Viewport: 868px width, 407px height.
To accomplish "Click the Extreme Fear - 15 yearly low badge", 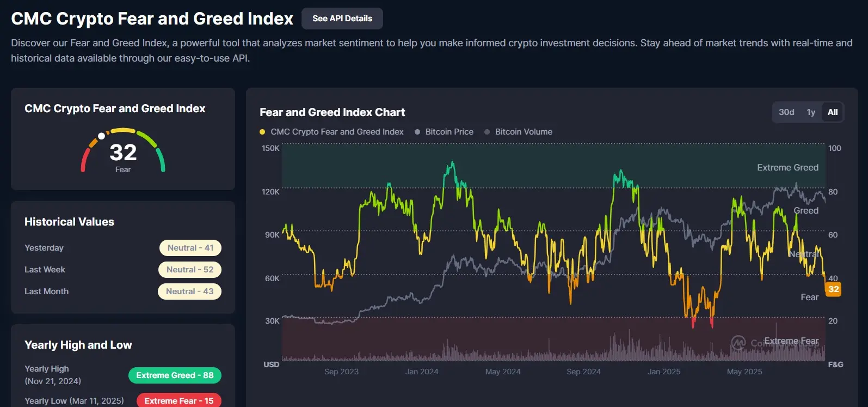I will click(x=178, y=400).
